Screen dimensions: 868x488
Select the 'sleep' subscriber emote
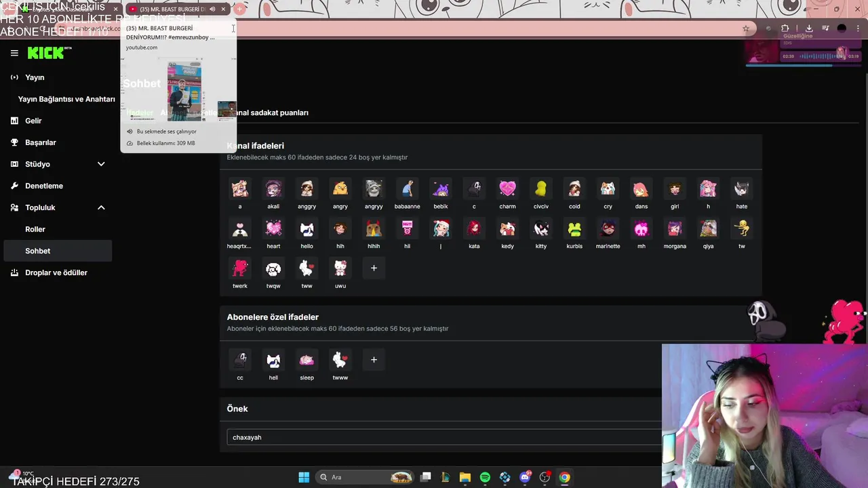point(307,360)
